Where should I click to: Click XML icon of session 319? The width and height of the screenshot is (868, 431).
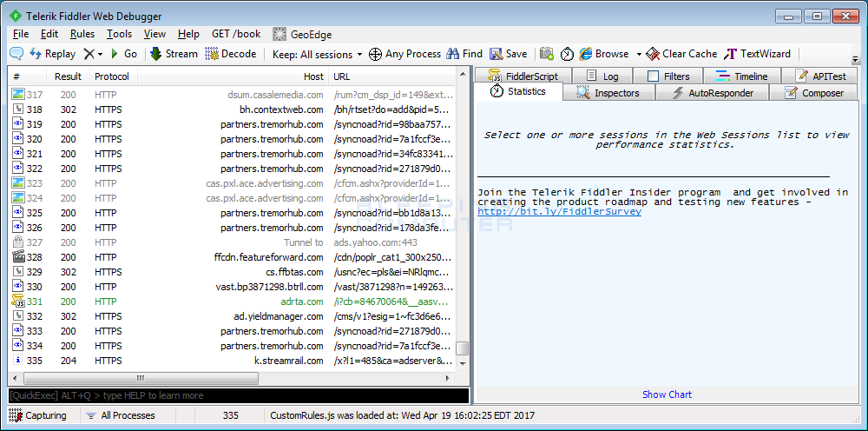(18, 124)
